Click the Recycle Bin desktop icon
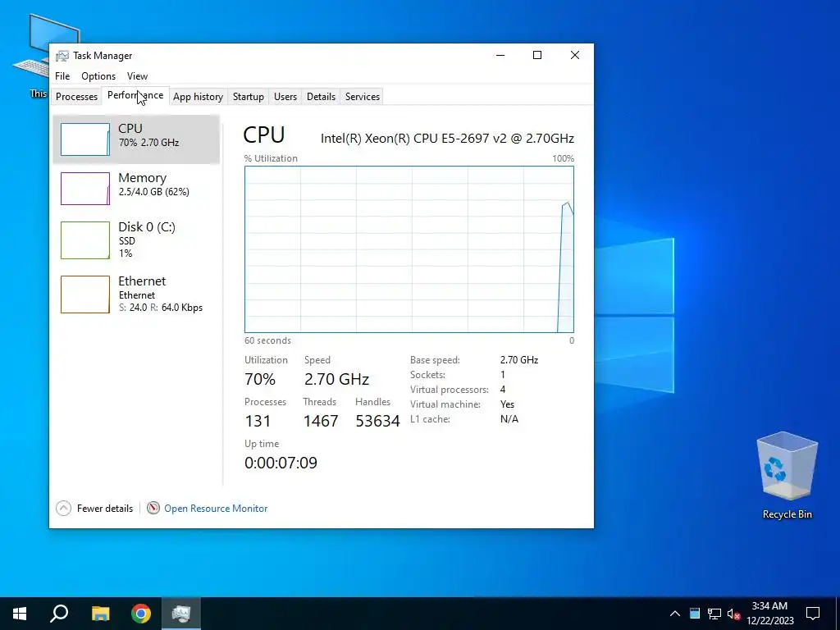The image size is (840, 630). (x=787, y=475)
